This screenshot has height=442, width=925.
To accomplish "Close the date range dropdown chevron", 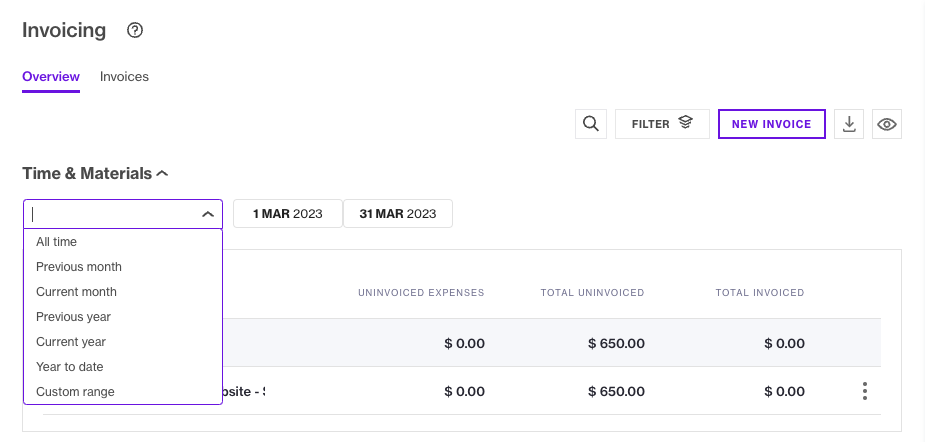I will (208, 214).
